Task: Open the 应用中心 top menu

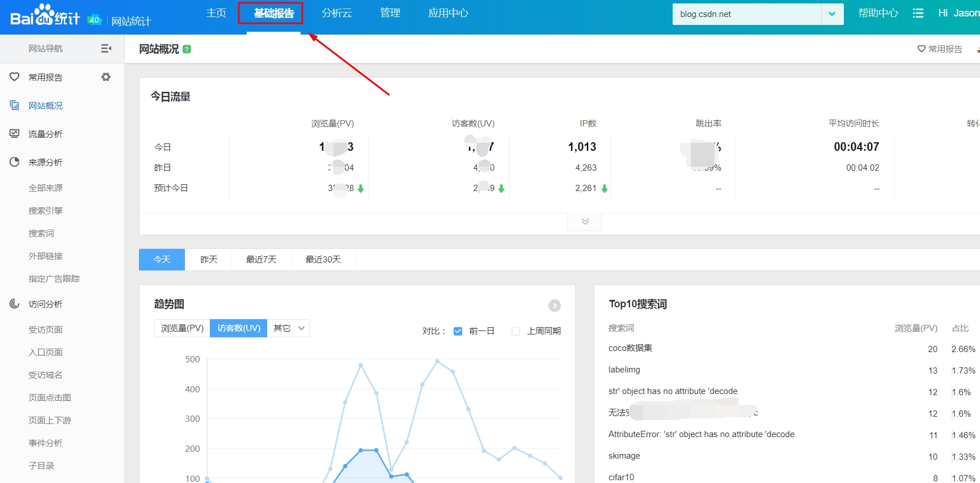Action: [448, 13]
